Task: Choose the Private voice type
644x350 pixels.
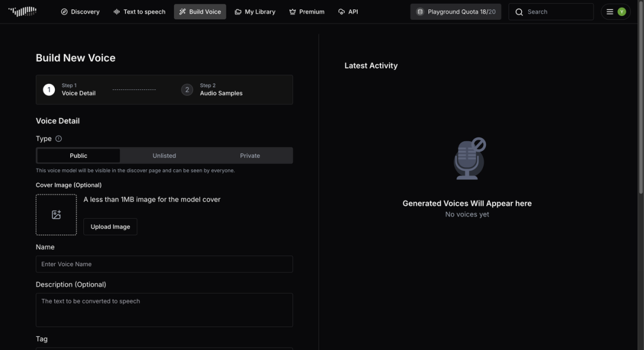Action: tap(250, 156)
